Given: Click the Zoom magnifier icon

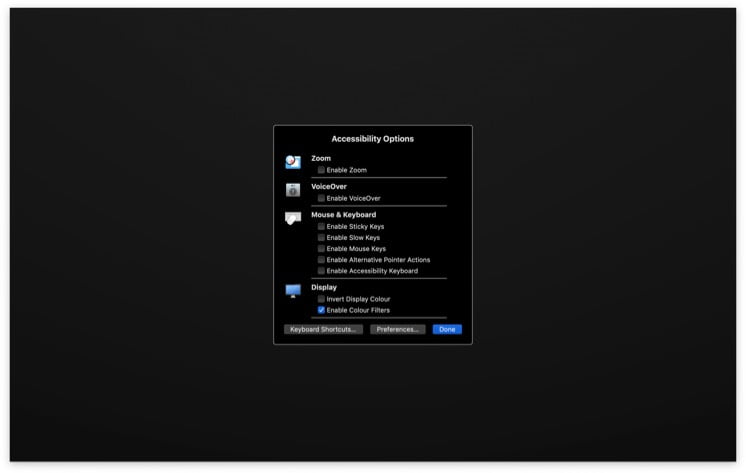Looking at the screenshot, I should tap(293, 162).
